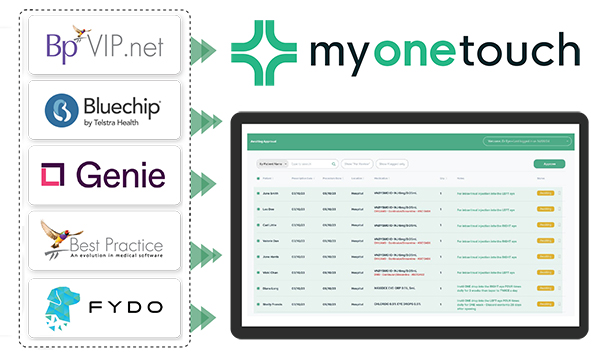Toggle the select-all checkbox in table header
The width and height of the screenshot is (600, 364).
click(258, 178)
